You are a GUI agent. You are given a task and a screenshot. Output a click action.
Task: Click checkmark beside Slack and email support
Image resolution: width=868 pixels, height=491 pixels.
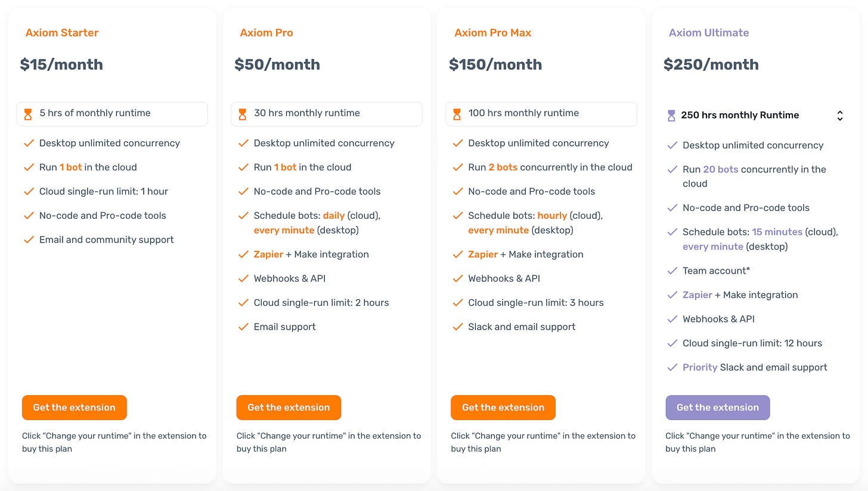(x=457, y=327)
